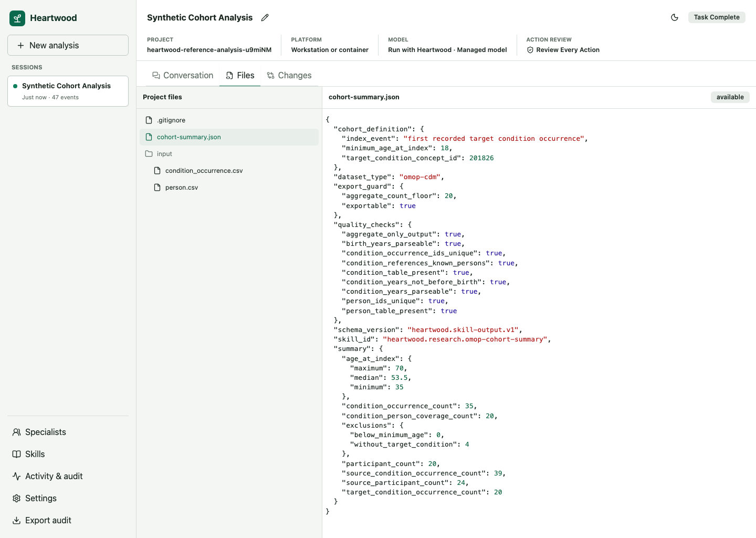Click the plus icon in New analysis
Image resolution: width=756 pixels, height=538 pixels.
(x=21, y=46)
